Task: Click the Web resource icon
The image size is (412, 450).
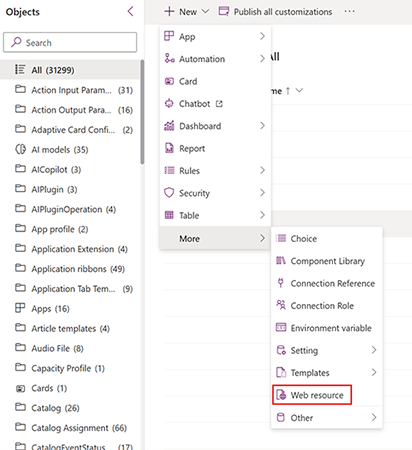Action: point(281,395)
